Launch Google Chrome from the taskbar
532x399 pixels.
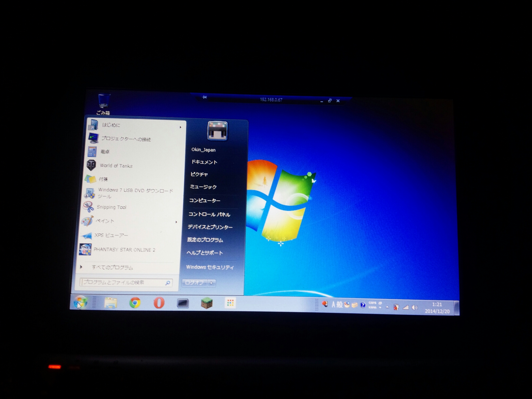tap(135, 303)
